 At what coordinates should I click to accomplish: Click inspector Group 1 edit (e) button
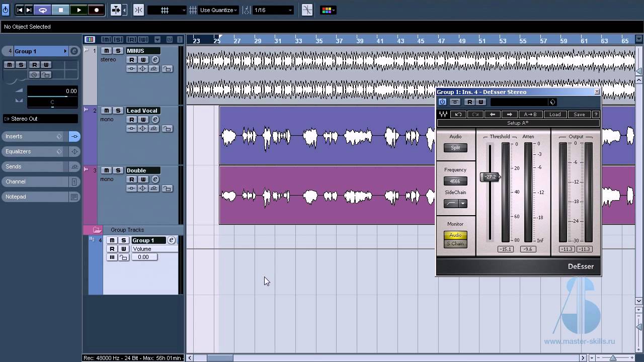tap(74, 51)
